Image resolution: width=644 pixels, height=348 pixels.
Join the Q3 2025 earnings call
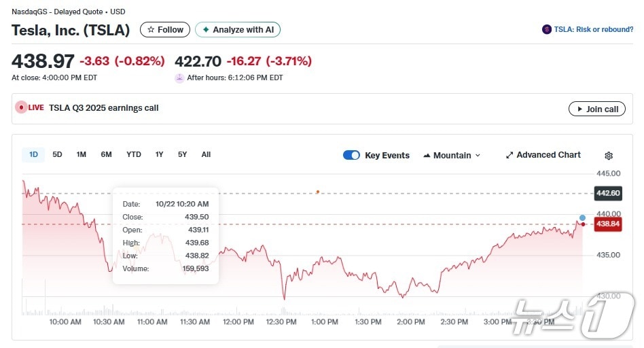596,109
